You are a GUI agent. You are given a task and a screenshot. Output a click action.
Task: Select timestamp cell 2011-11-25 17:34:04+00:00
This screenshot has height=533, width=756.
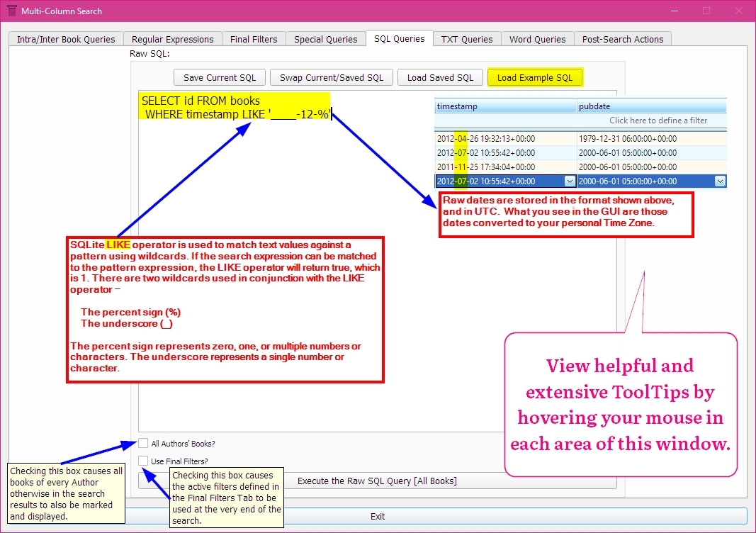coord(505,167)
